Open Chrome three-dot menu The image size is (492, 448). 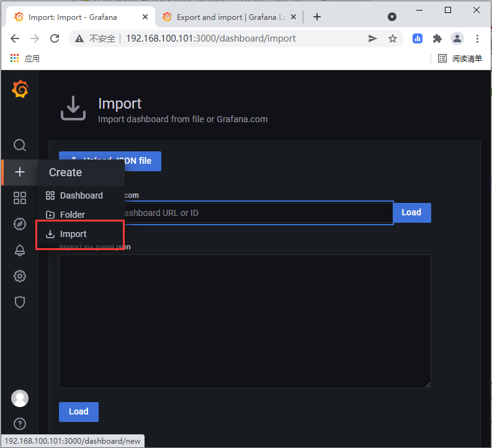(x=477, y=38)
